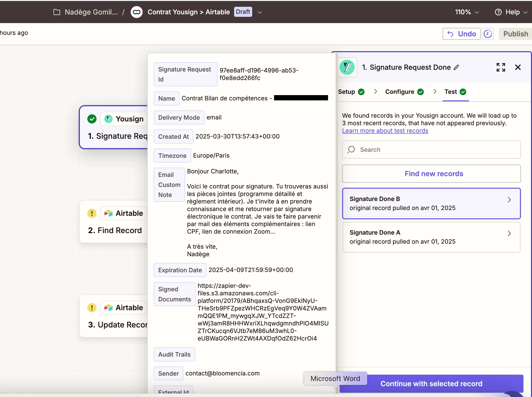
Task: Click the Microsoft Word tooltip
Action: click(x=335, y=378)
